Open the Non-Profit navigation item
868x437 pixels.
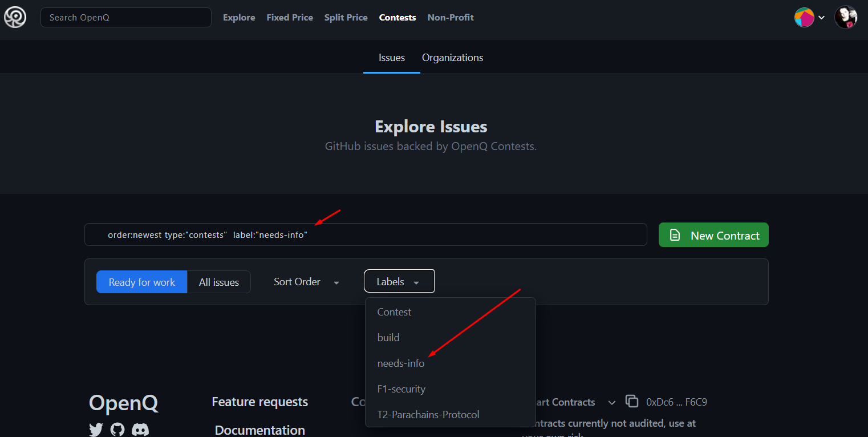point(450,17)
